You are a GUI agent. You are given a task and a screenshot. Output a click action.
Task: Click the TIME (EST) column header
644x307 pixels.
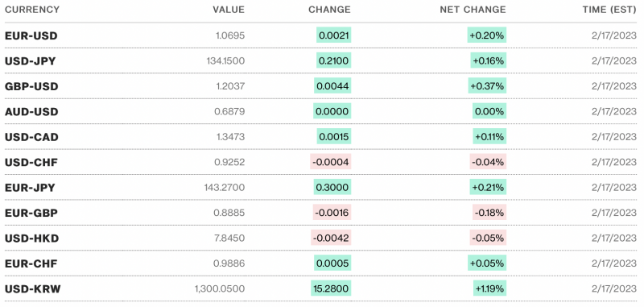point(609,10)
